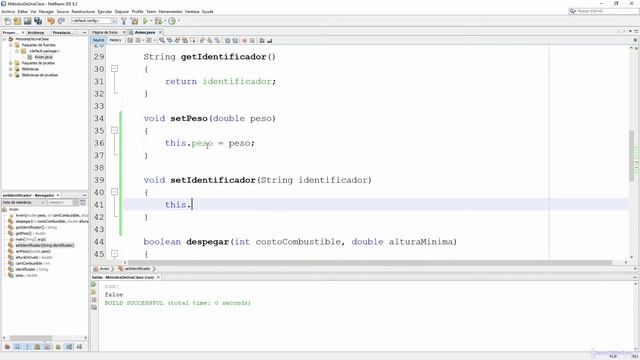Click the New Project toolbar icon
The width and height of the screenshot is (640, 360).
tap(17, 21)
